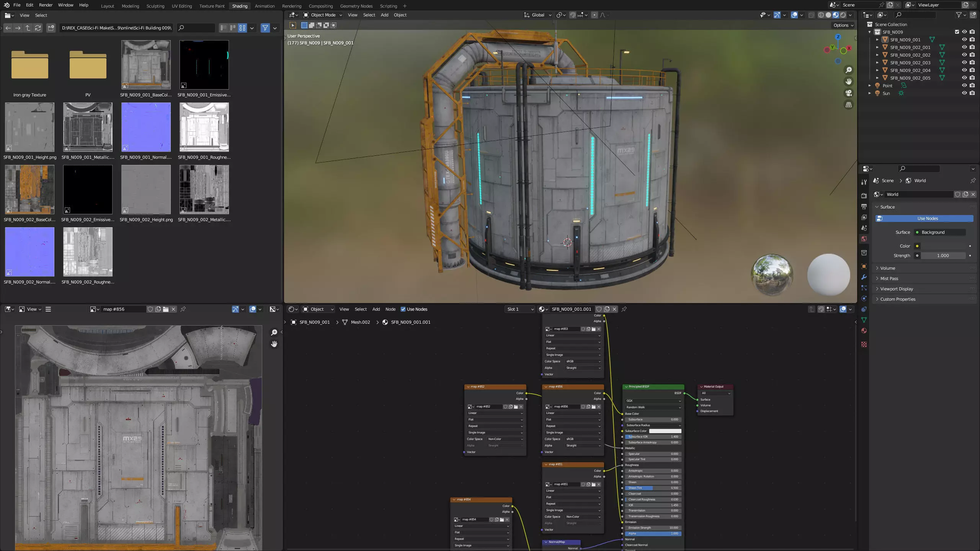Screen dimensions: 980x551
Task: Open the Texture properties tab
Action: tap(864, 344)
